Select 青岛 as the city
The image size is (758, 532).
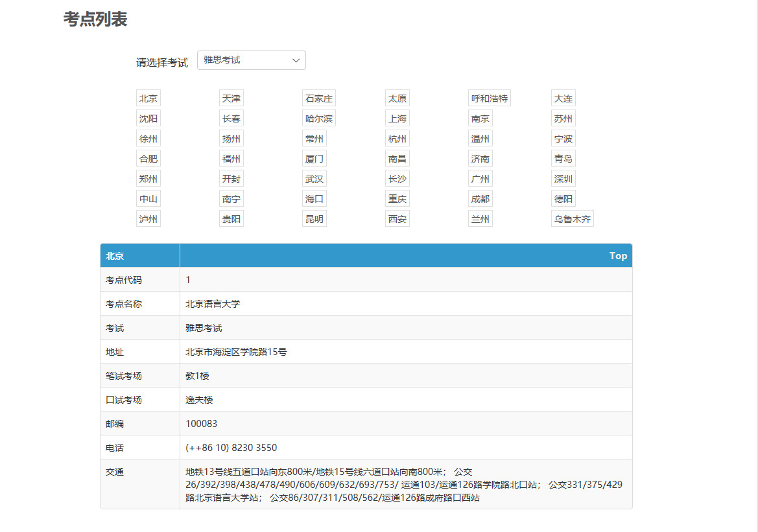[x=563, y=158]
